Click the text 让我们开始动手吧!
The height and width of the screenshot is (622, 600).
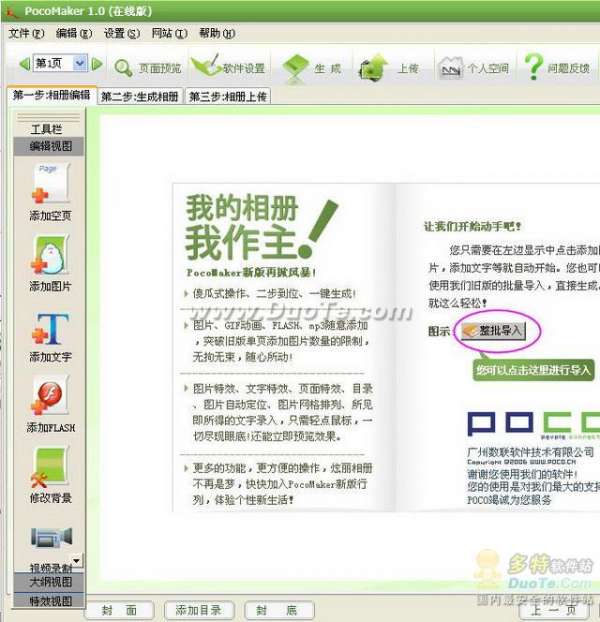point(472,227)
